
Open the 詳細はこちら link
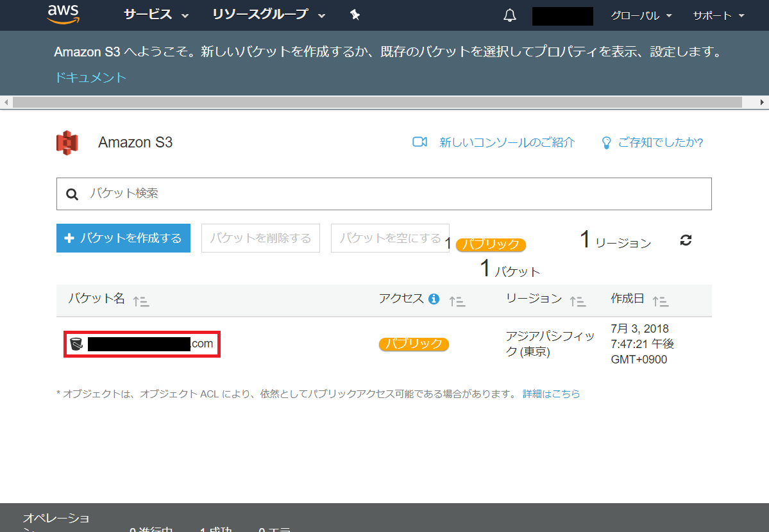coord(551,394)
